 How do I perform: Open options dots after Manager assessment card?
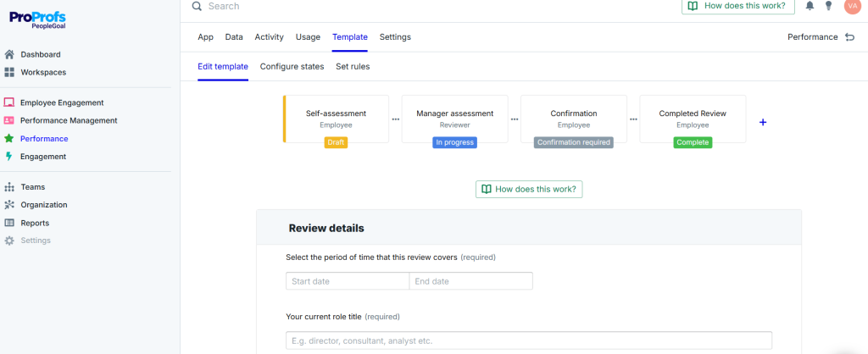(515, 119)
